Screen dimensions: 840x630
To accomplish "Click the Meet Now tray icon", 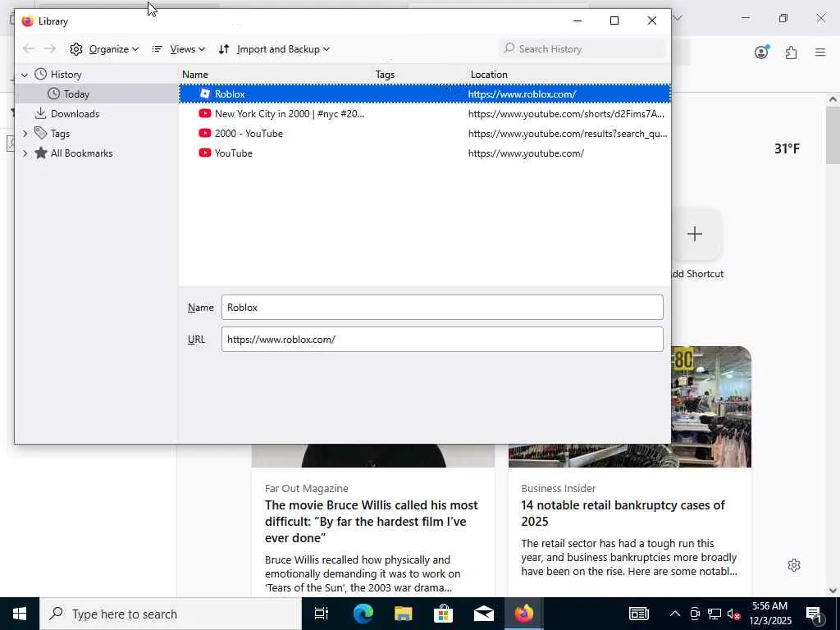I will [695, 614].
